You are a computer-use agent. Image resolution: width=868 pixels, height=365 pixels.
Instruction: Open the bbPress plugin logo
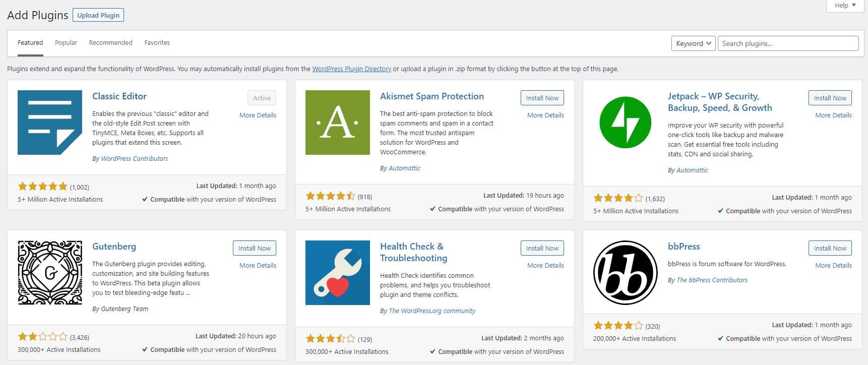[x=626, y=273]
